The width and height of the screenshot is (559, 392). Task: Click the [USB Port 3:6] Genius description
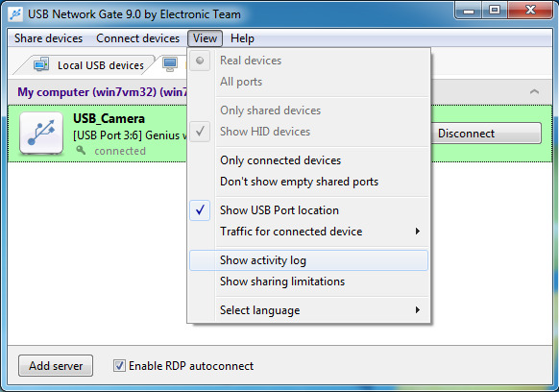point(130,135)
